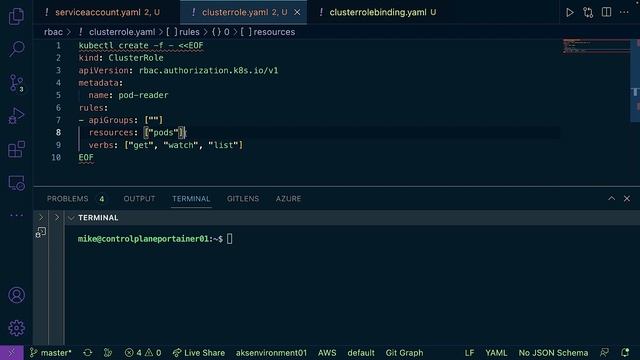Click the editor minimap
The height and width of the screenshot is (360, 640).
click(596, 46)
